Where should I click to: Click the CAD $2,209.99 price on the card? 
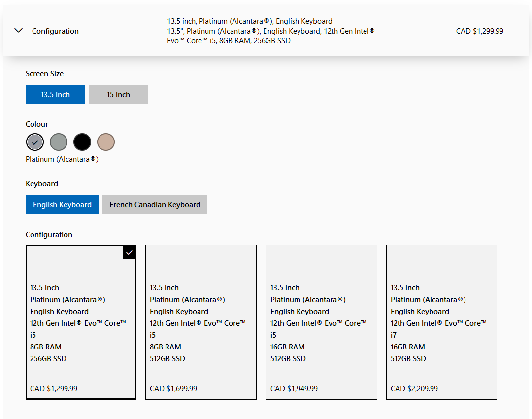coord(414,389)
